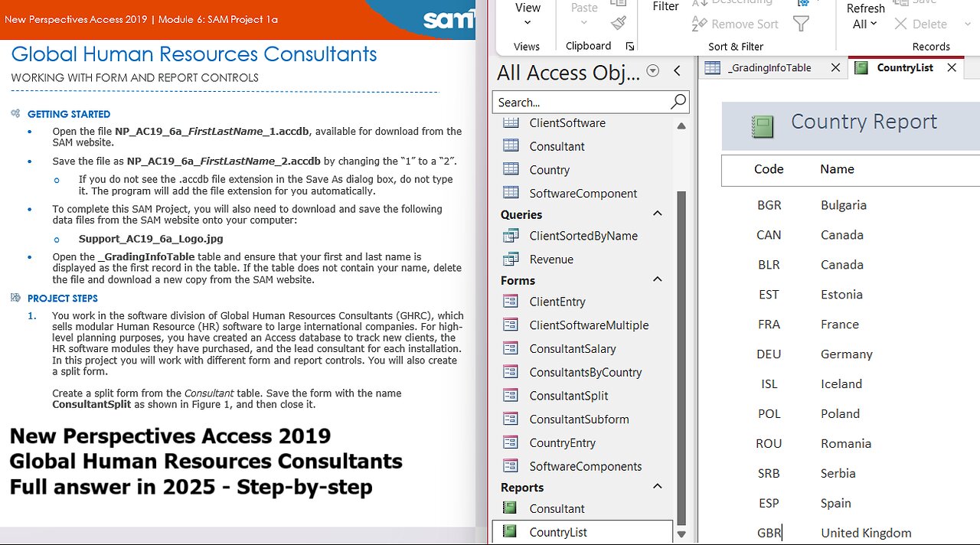Click the GBR code cell

point(769,533)
